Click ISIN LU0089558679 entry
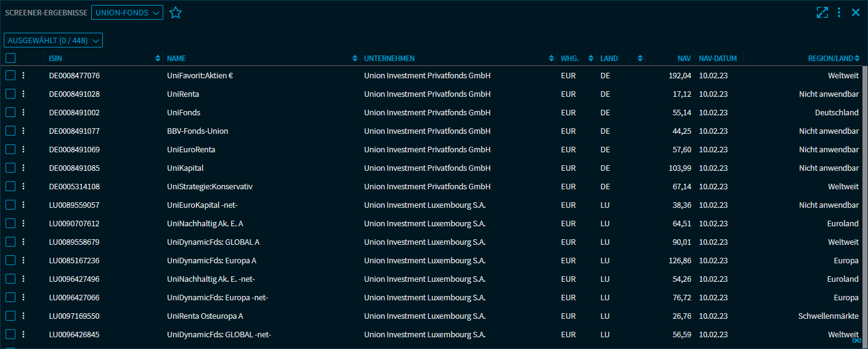 (74, 242)
